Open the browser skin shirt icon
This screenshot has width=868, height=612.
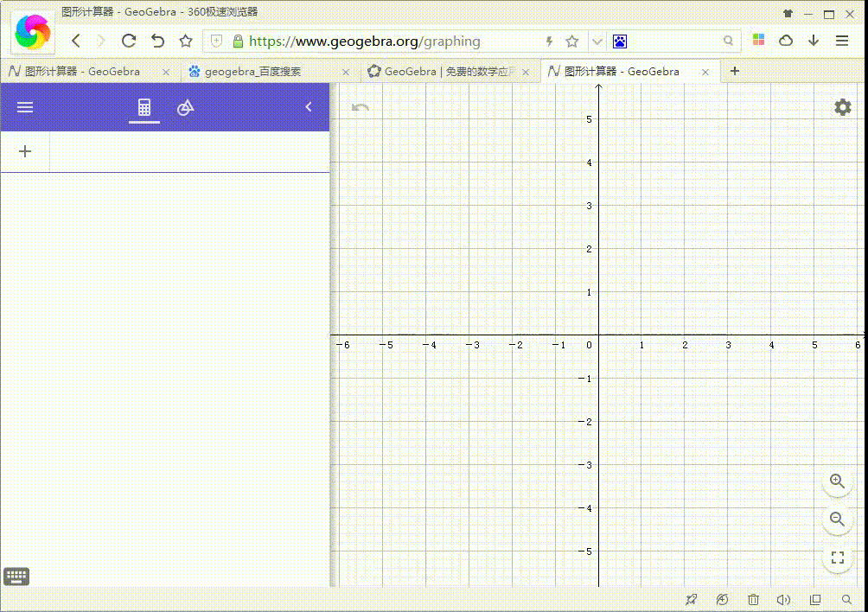coord(788,14)
